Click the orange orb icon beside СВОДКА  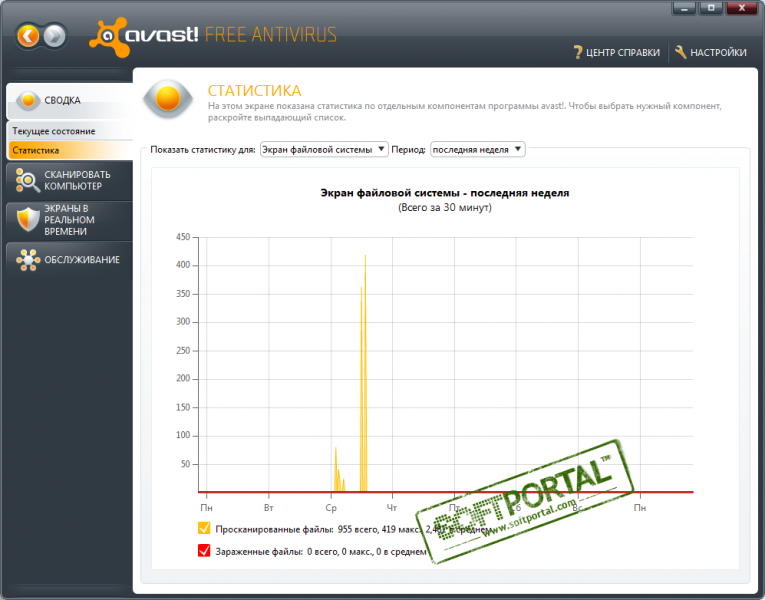point(28,100)
